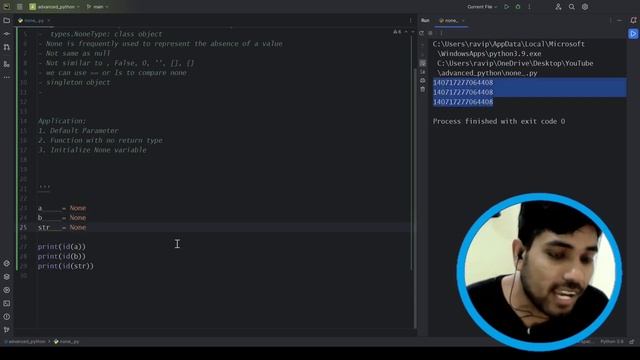640x360 pixels.
Task: Open Run panel options three-dot menu
Action: coord(611,20)
